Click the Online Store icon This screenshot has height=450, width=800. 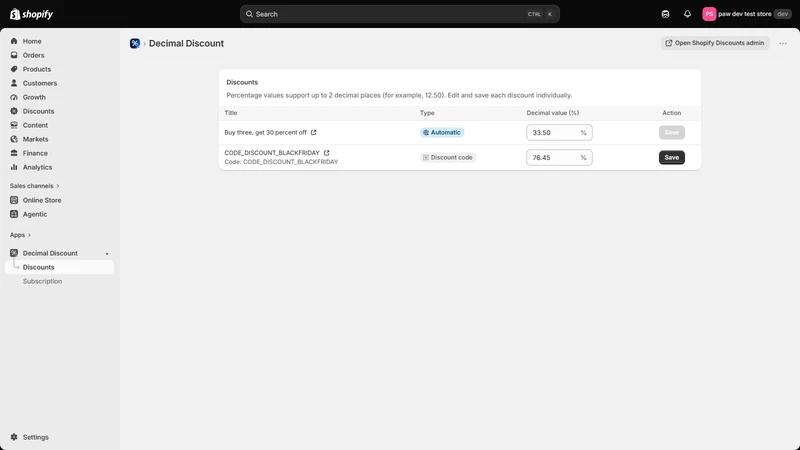click(14, 200)
